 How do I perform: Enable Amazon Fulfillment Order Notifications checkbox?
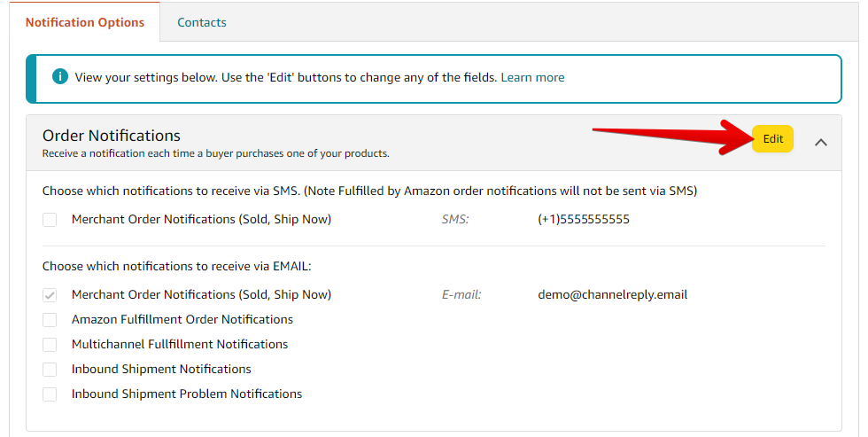click(x=50, y=320)
